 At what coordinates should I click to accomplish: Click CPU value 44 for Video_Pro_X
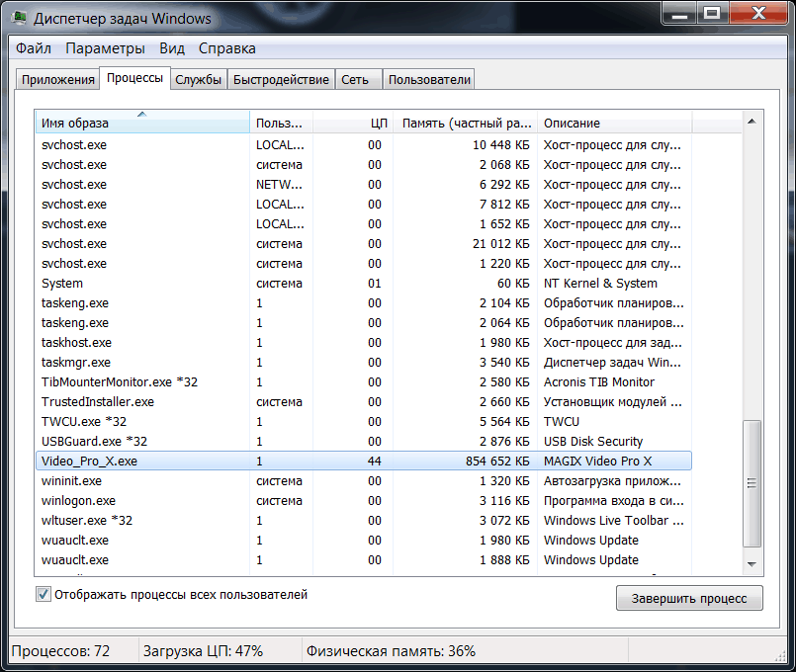click(x=375, y=462)
